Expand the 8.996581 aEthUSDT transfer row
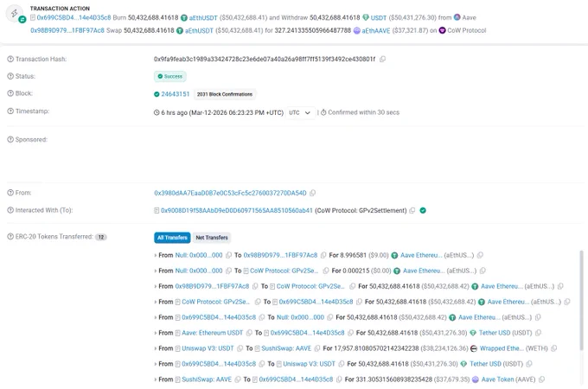Image resolution: width=588 pixels, height=389 pixels. tap(156, 255)
